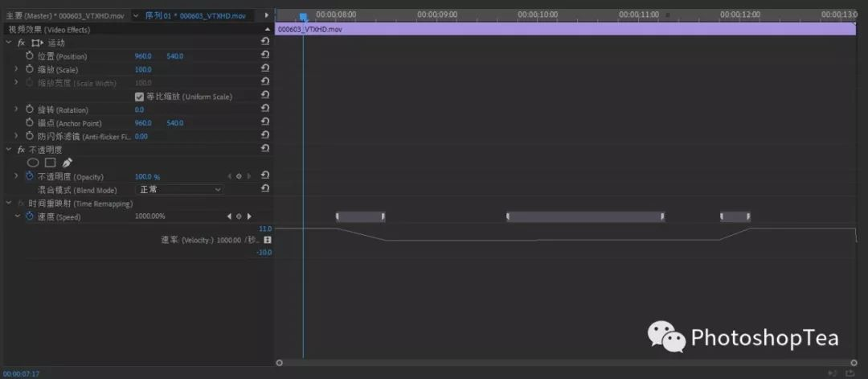Screen dimensions: 868x379
Task: Reset the Anchor Point parameter
Action: point(265,122)
